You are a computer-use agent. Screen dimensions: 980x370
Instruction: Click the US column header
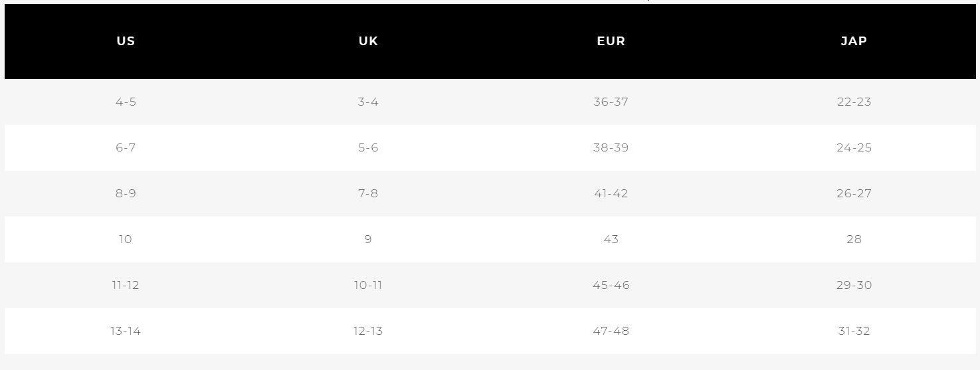tap(126, 41)
